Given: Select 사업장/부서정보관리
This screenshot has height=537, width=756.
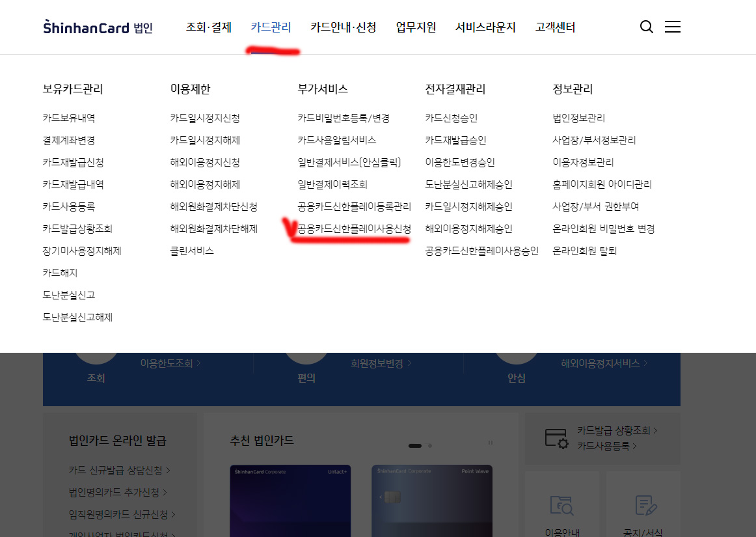Looking at the screenshot, I should (x=594, y=140).
